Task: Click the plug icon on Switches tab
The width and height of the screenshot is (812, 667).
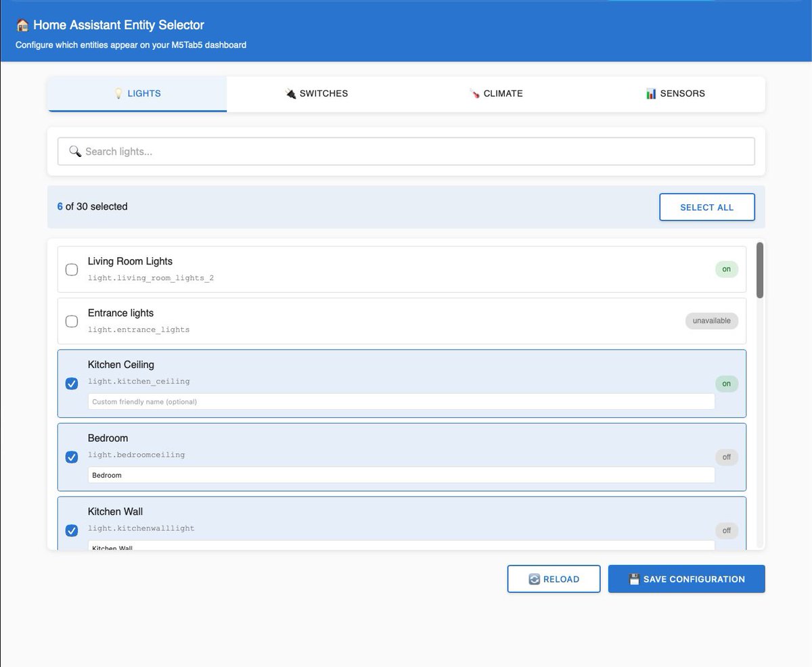Action: [291, 93]
